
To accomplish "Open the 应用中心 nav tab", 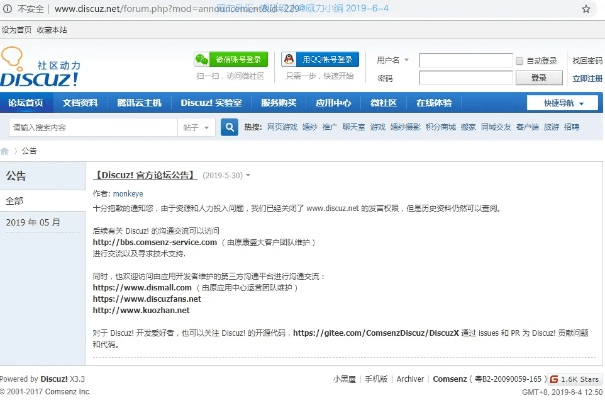I will coord(333,103).
